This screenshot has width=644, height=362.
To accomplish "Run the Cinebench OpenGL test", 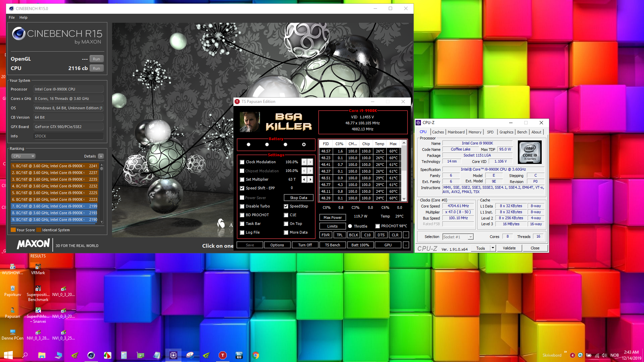I will click(97, 59).
